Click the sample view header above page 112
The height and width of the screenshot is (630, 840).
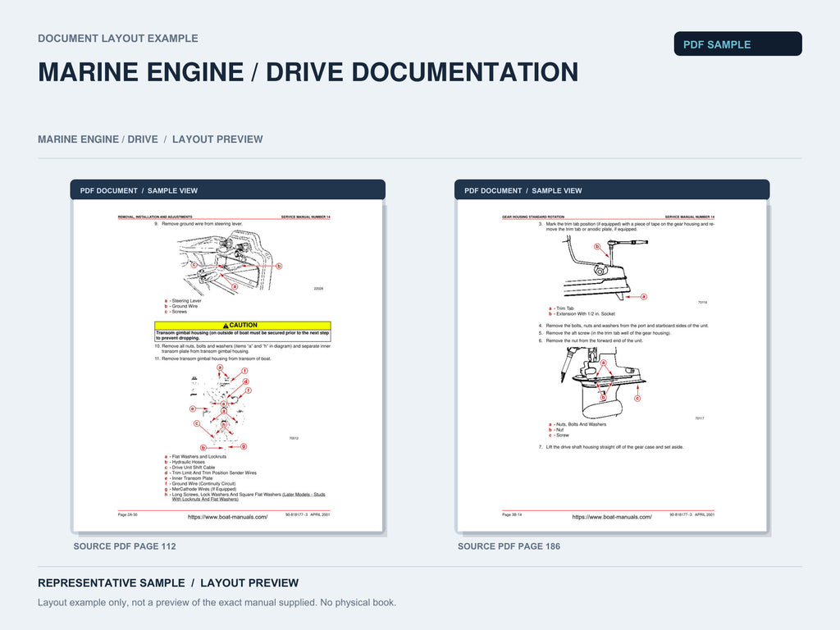pos(228,190)
